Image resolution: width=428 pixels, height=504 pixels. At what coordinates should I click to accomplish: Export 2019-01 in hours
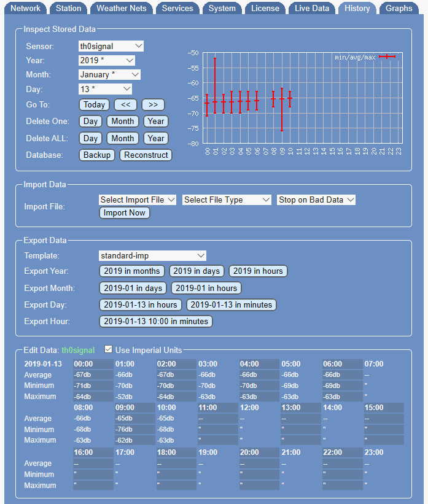coord(206,289)
